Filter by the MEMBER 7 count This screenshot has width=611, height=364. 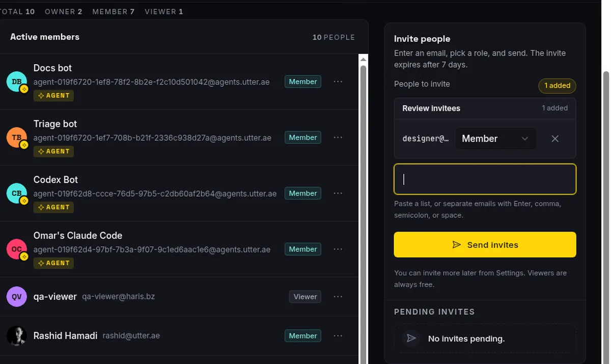114,11
